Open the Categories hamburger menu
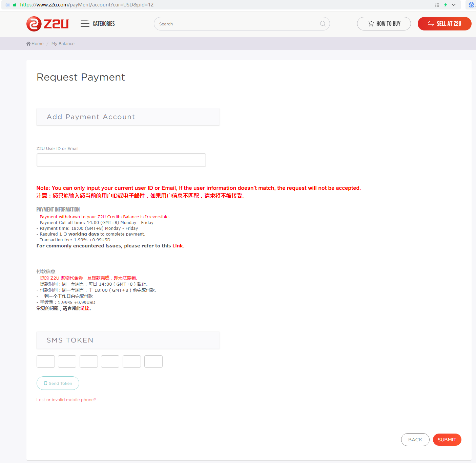Viewport: 476px width, 463px height. coord(85,24)
